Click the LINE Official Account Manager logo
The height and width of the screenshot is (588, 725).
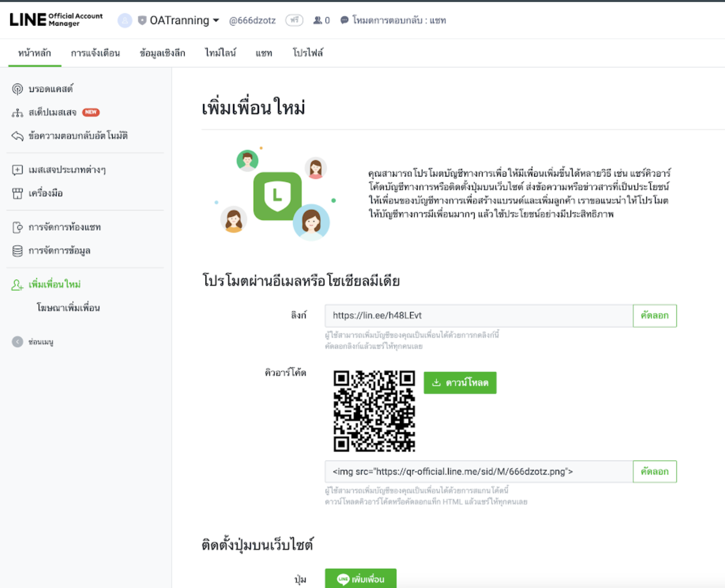[56, 20]
